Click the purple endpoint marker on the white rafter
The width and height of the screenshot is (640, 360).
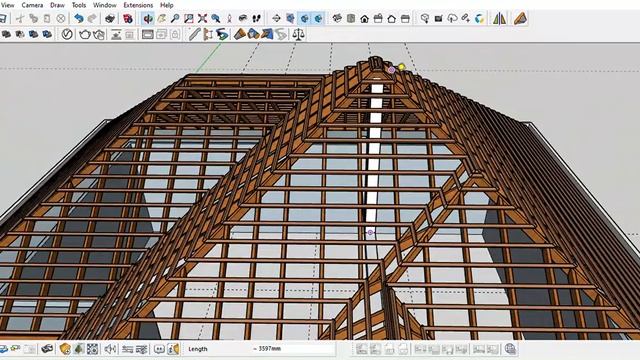[x=370, y=232]
